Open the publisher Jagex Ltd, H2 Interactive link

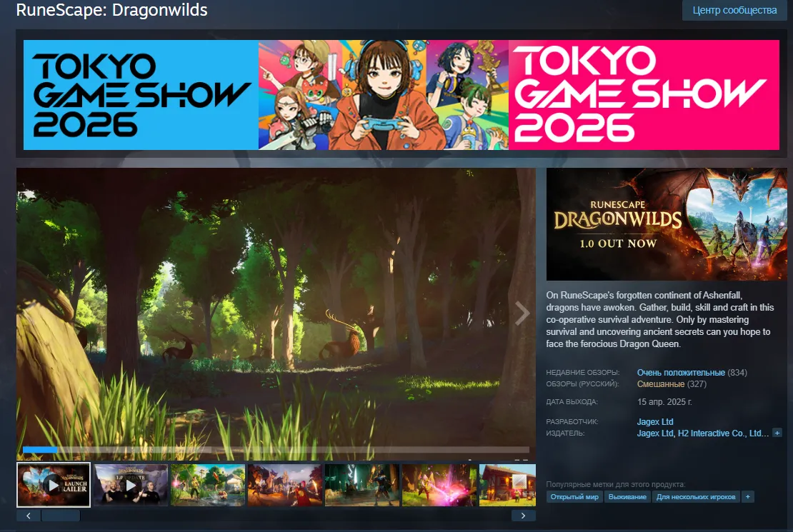tap(702, 433)
